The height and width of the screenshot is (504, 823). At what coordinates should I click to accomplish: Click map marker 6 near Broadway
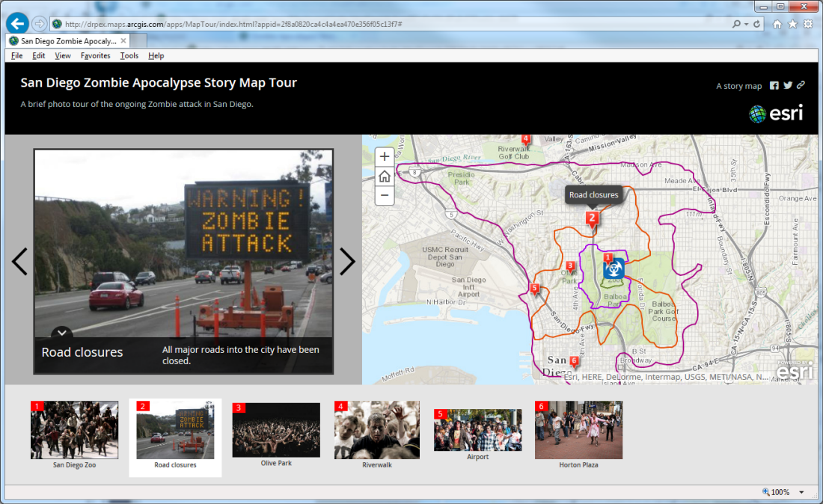(x=574, y=361)
